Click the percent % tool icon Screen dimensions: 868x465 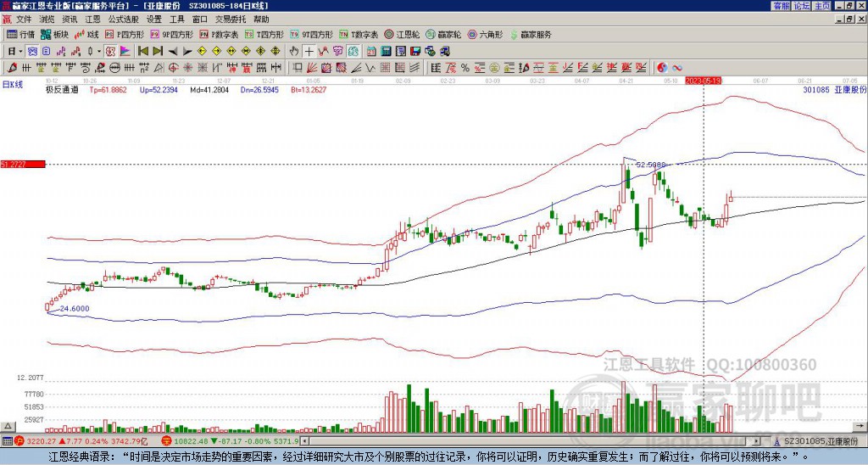[x=465, y=68]
